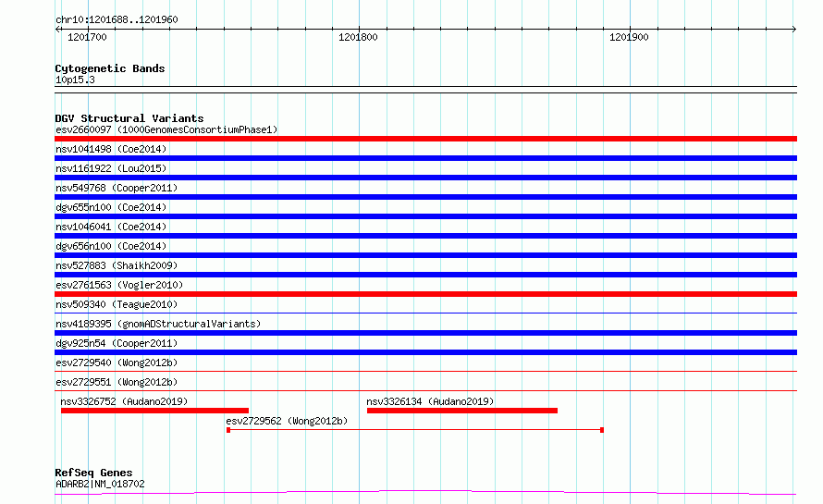Click nsv4189395 (gnomADStructuralVariants) label
The image size is (823, 504).
158,324
